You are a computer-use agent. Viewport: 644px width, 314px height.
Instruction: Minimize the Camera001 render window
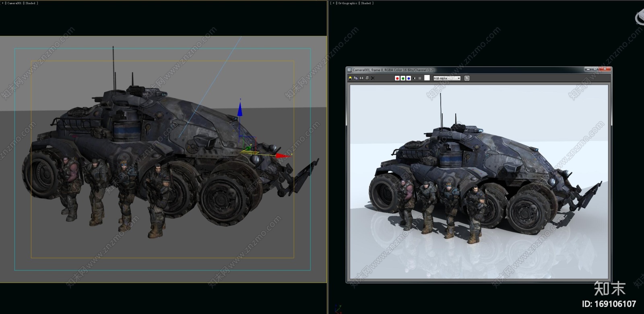click(588, 69)
